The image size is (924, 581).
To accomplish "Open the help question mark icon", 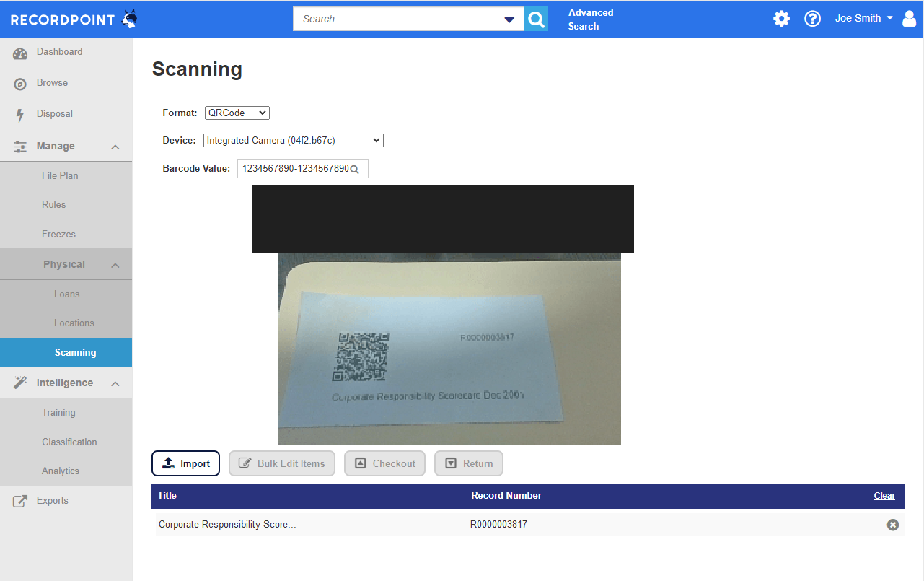I will coord(813,19).
